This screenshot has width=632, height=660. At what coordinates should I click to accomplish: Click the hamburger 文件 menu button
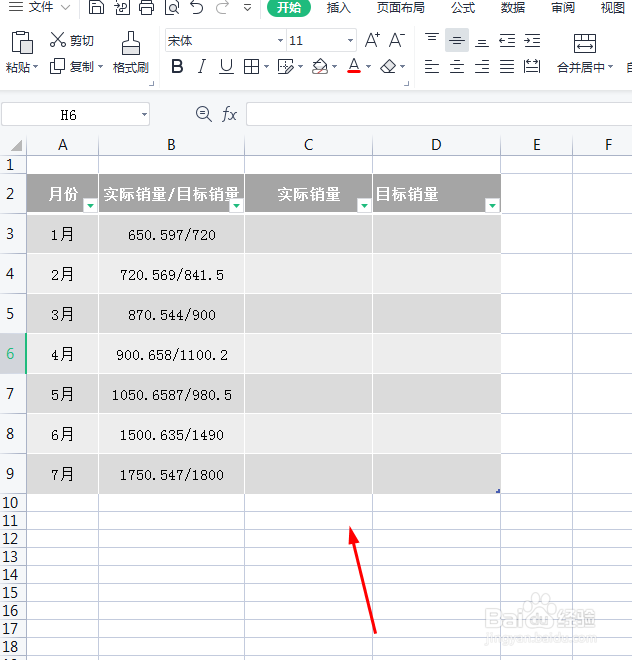coord(16,7)
